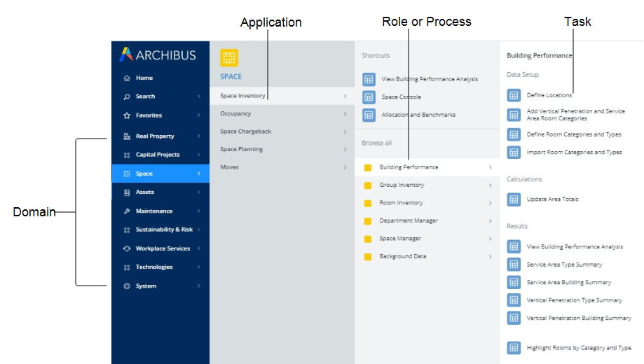Click the Home icon in the sidebar
Viewport: 644px width, 364px height.
127,78
